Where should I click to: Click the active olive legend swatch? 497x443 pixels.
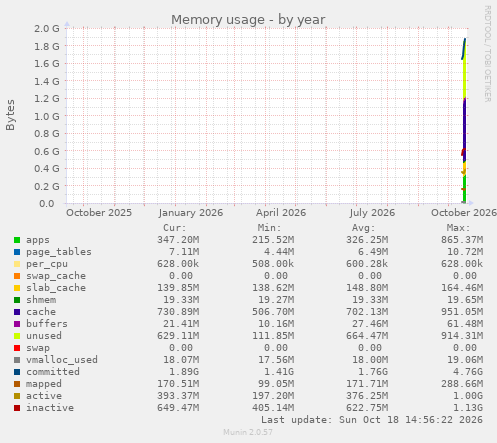click(17, 396)
